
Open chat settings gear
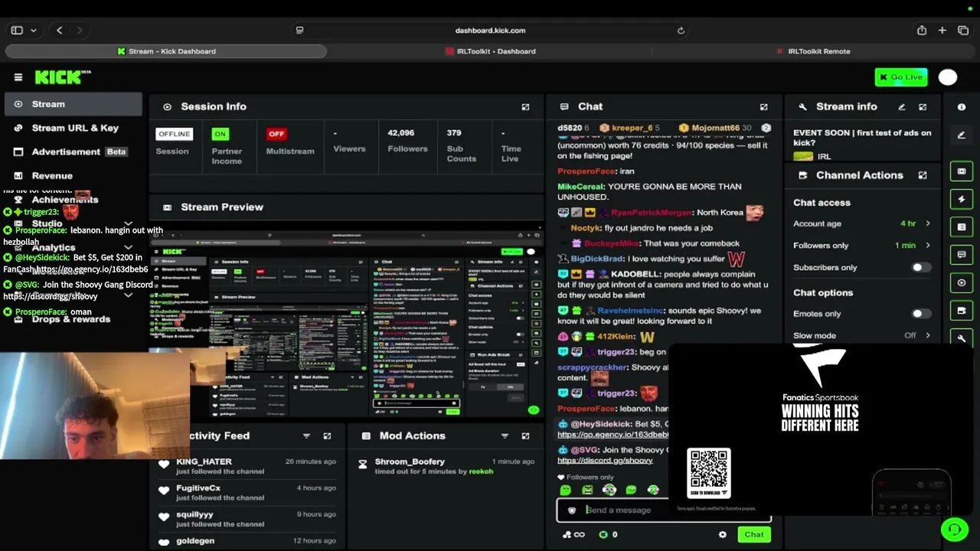[x=722, y=535]
